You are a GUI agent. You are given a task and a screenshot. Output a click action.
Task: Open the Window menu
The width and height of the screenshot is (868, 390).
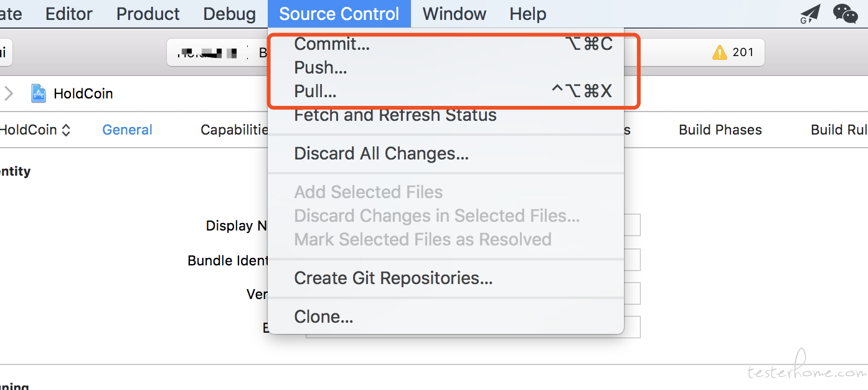[x=455, y=14]
